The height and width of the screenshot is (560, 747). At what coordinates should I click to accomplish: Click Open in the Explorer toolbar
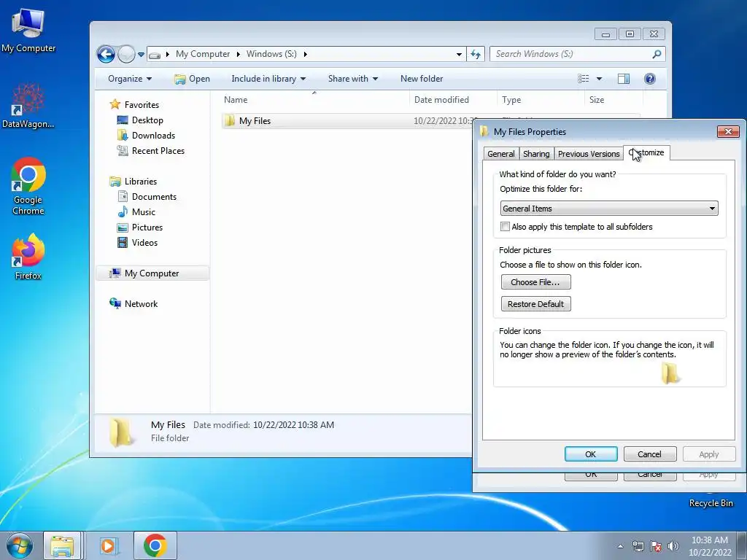(192, 79)
